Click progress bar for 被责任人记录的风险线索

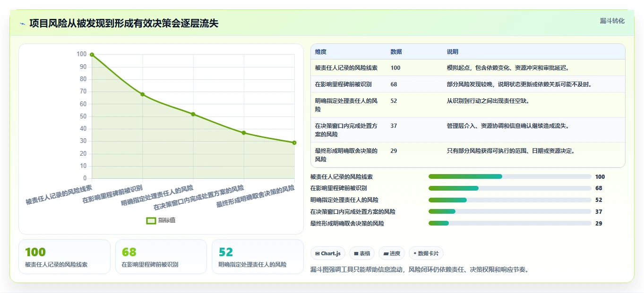click(510, 176)
